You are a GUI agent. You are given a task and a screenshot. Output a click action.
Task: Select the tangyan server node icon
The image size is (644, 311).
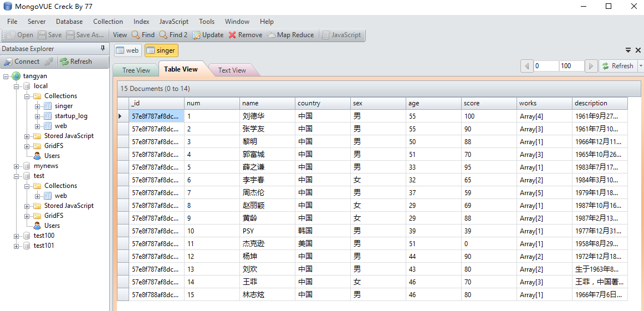16,76
